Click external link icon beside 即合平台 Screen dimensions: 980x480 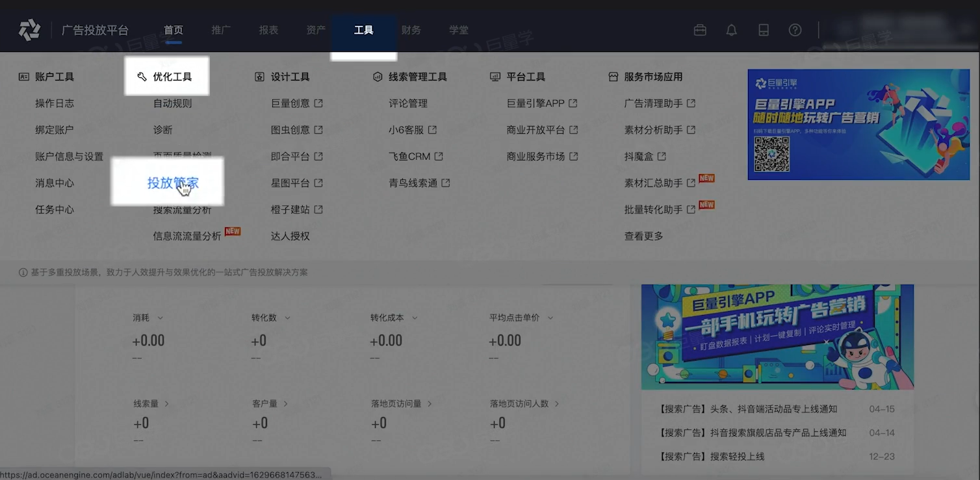[318, 157]
